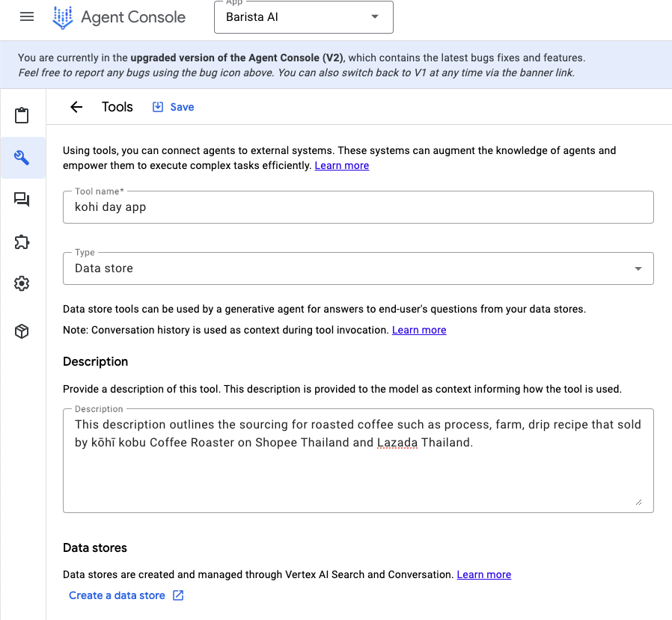The height and width of the screenshot is (620, 672).
Task: Click the upgraded version V2 banner text
Action: [x=237, y=58]
